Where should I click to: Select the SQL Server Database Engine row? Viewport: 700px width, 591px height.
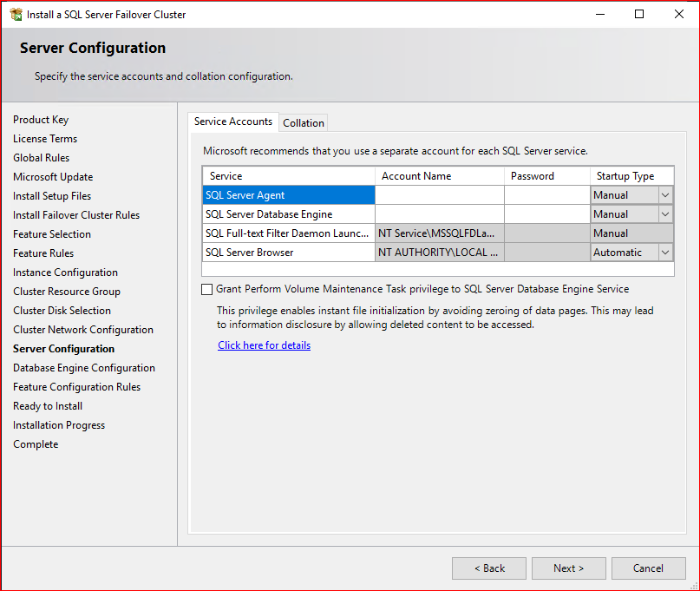[289, 214]
